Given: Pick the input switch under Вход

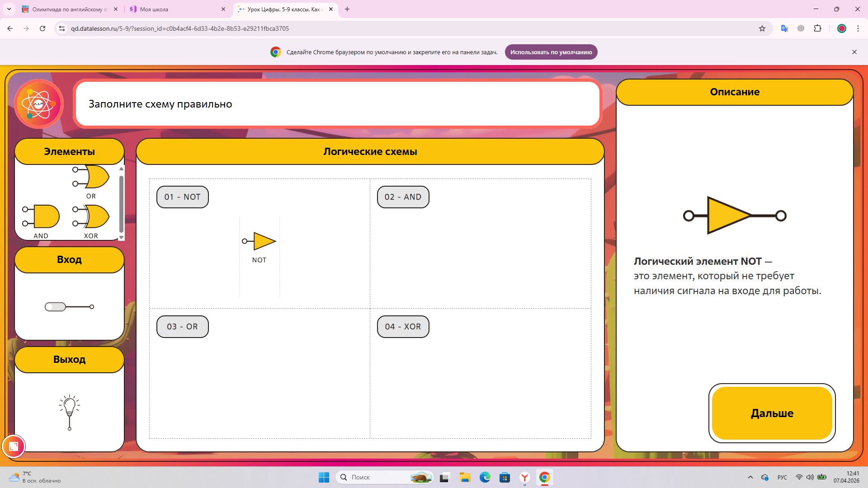Looking at the screenshot, I should tap(69, 307).
